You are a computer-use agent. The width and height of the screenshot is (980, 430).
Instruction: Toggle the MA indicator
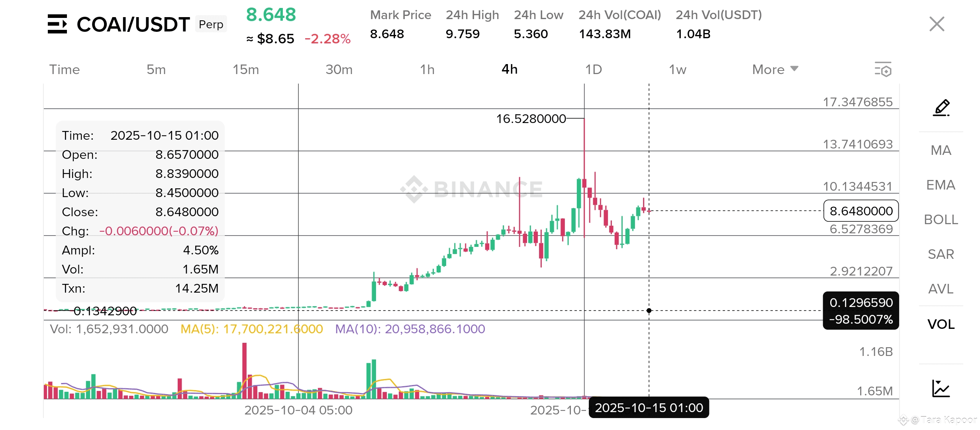click(x=941, y=150)
